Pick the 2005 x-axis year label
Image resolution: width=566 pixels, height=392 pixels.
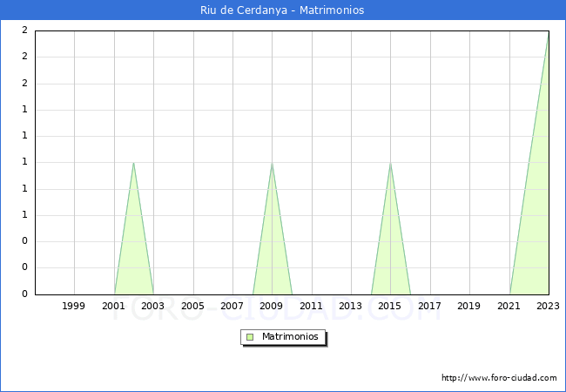coord(192,306)
